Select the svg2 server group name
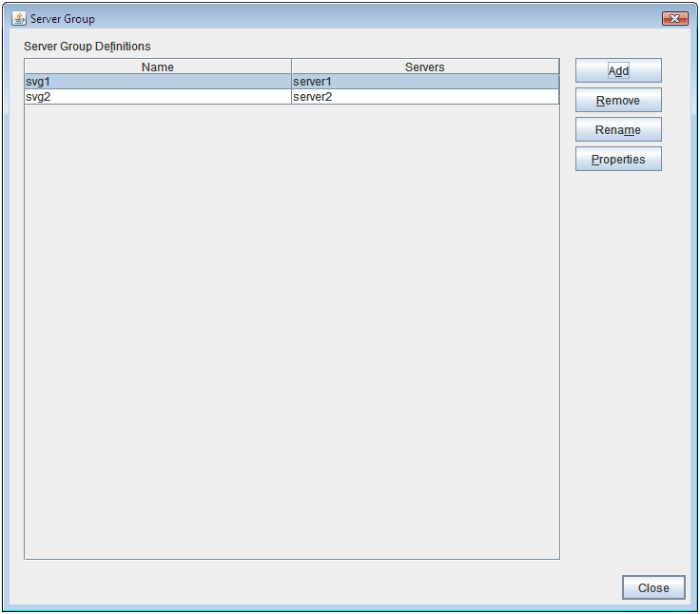This screenshot has width=700, height=614. (x=158, y=97)
